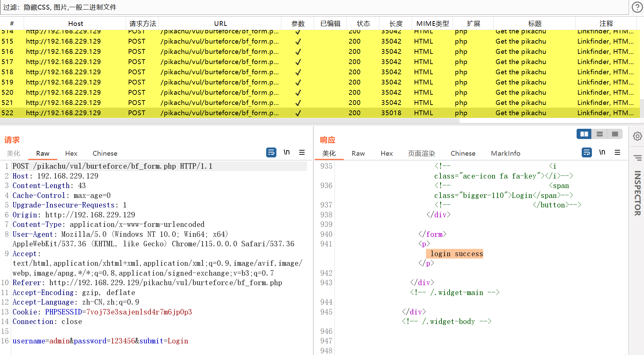This screenshot has width=644, height=355.
Task: Select history row number 521
Action: pyautogui.click(x=320, y=103)
